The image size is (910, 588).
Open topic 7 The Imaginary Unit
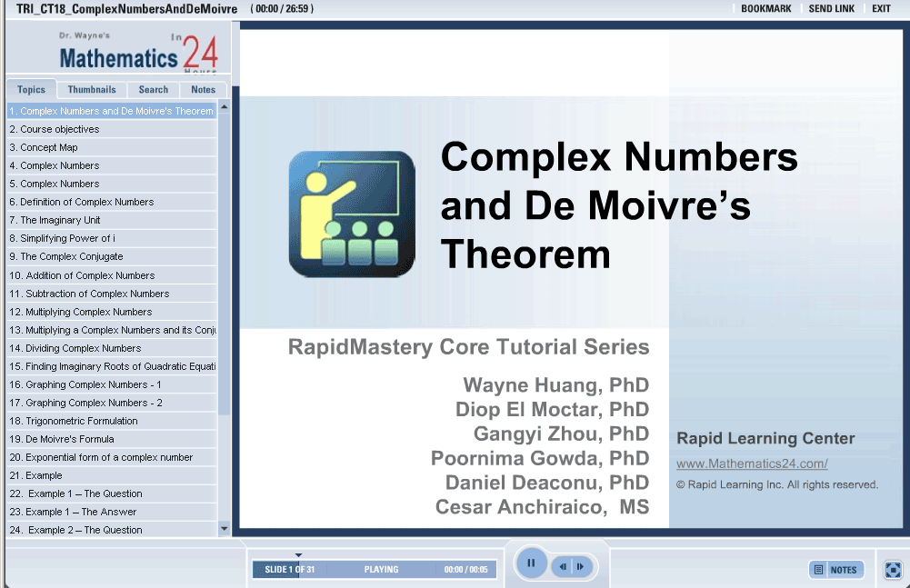(112, 220)
